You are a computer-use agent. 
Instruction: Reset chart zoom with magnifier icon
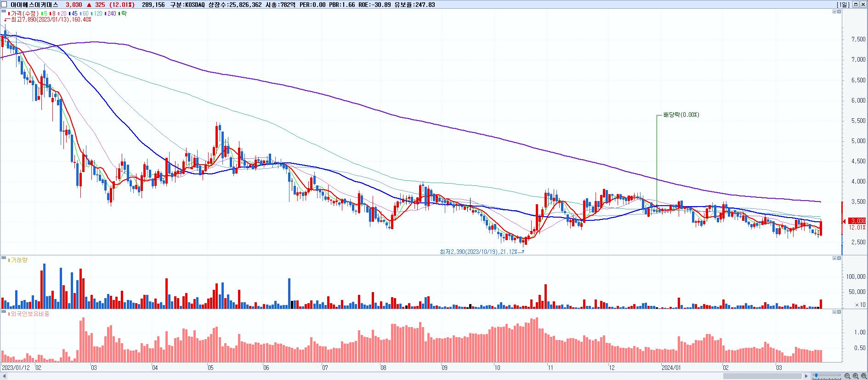864,376
